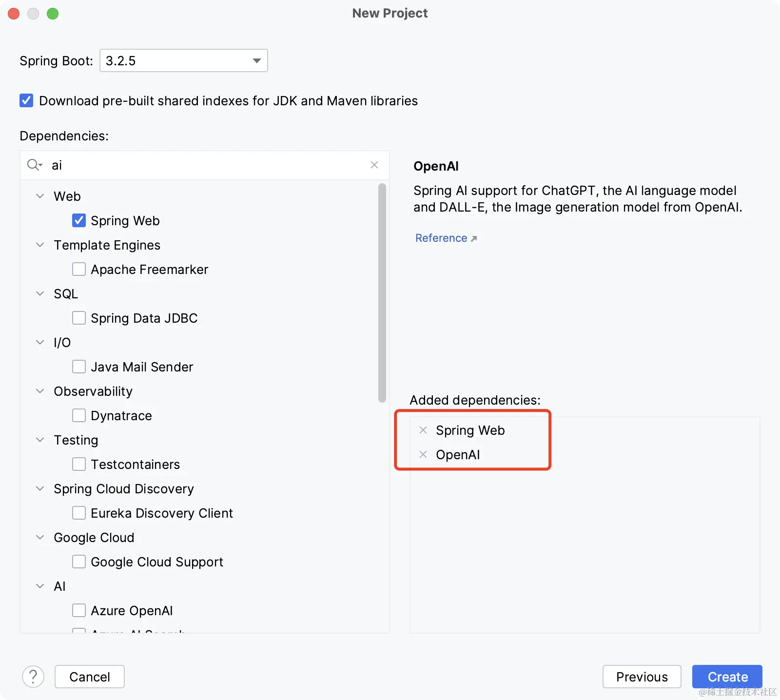The height and width of the screenshot is (700, 780).
Task: Click the search magnifier icon in dependencies filter
Action: click(34, 165)
